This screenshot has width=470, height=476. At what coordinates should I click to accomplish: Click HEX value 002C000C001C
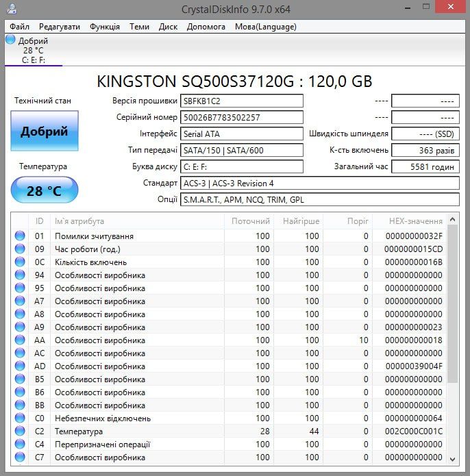[414, 431]
